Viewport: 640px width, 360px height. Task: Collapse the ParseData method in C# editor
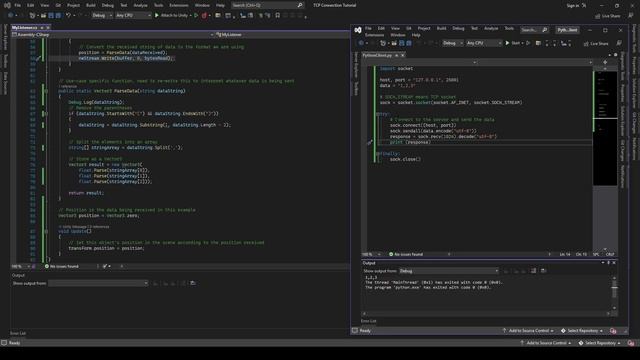[x=46, y=91]
